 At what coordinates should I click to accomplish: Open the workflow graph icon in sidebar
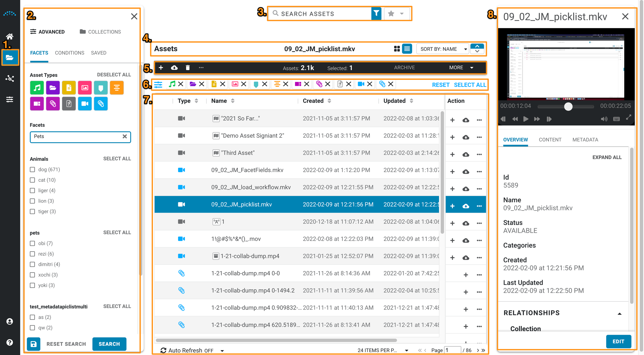pyautogui.click(x=10, y=78)
